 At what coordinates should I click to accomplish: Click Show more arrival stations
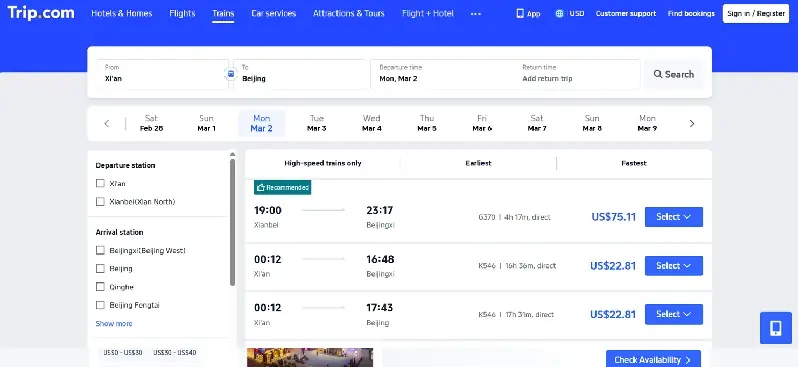[114, 324]
